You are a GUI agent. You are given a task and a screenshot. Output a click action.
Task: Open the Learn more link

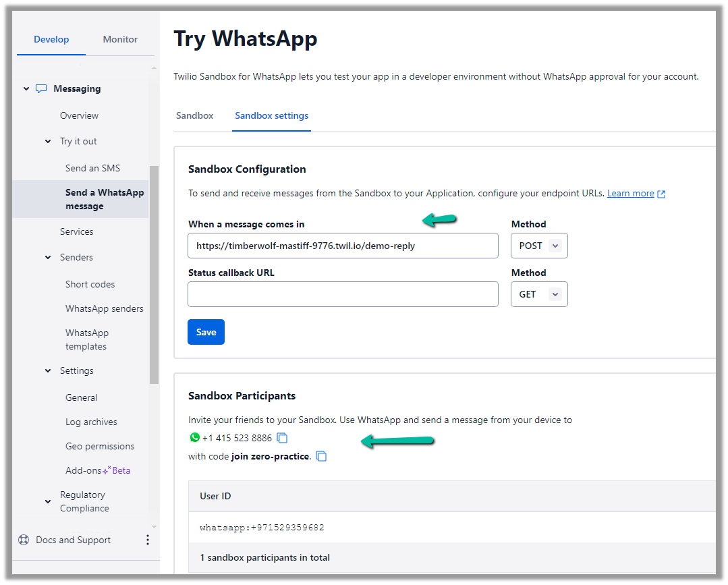click(x=630, y=193)
